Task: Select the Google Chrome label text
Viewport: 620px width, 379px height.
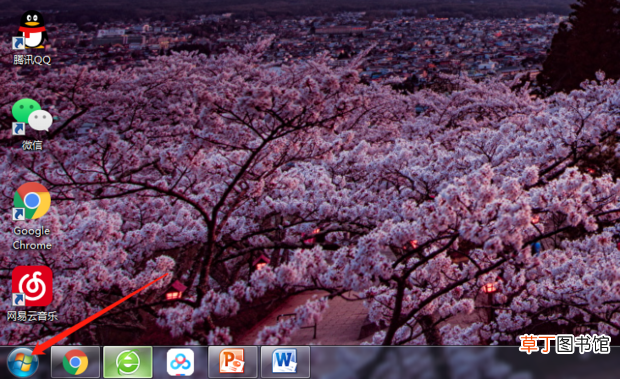Action: click(x=32, y=238)
